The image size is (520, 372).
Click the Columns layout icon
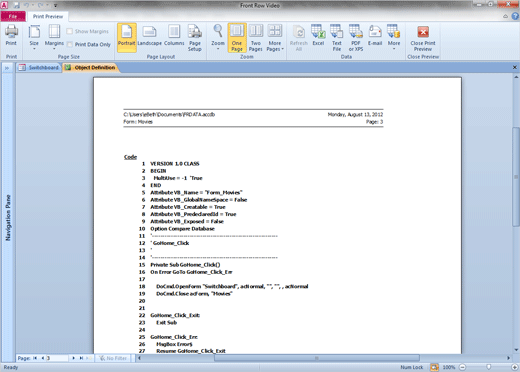(x=174, y=36)
